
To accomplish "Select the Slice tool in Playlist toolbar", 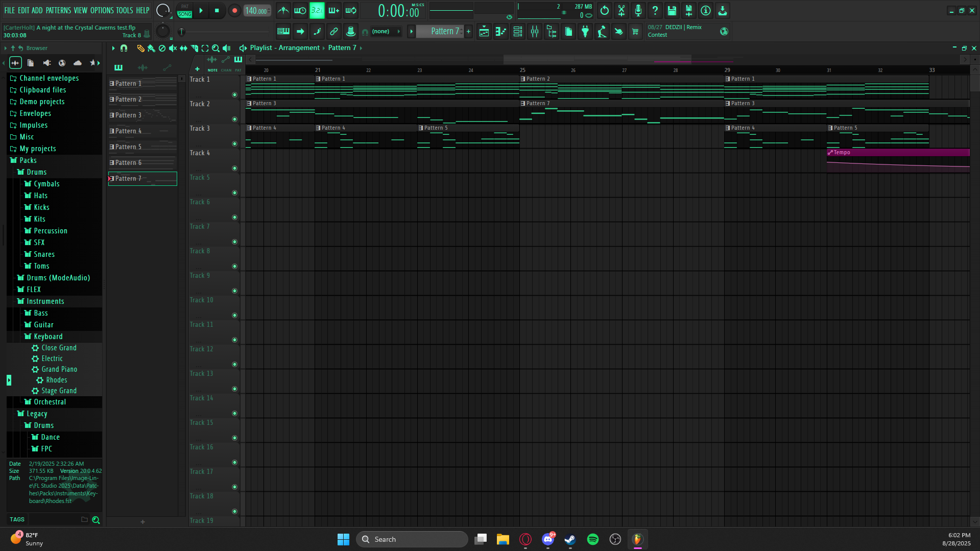I will pos(194,48).
